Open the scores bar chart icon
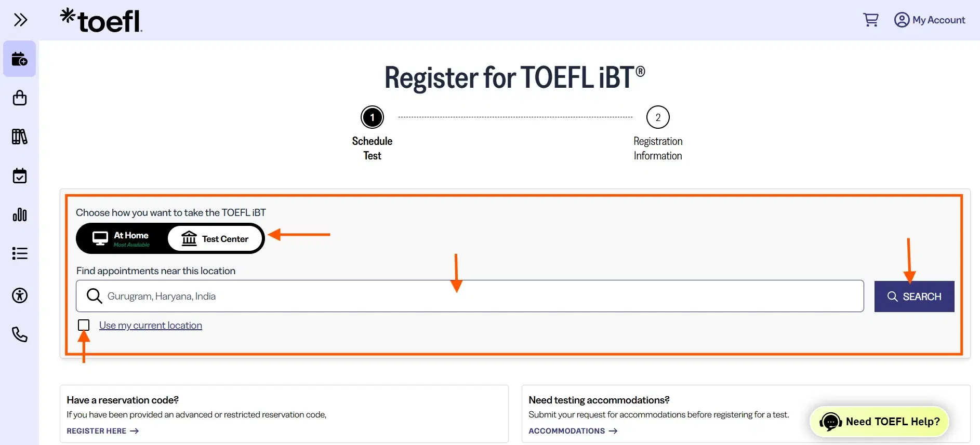The width and height of the screenshot is (980, 445). click(20, 214)
